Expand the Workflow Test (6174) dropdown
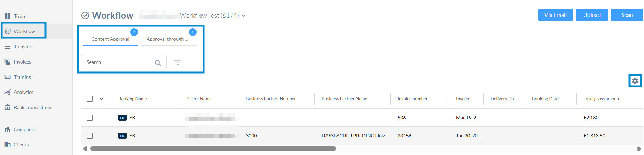The image size is (644, 155). pyautogui.click(x=244, y=16)
